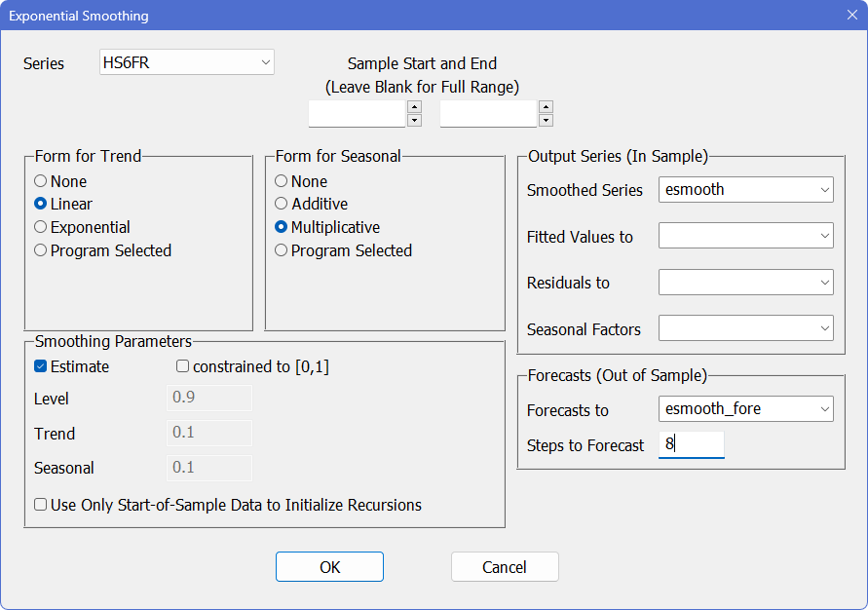Click the sample end up spinner arrow
This screenshot has width=868, height=610.
[546, 107]
